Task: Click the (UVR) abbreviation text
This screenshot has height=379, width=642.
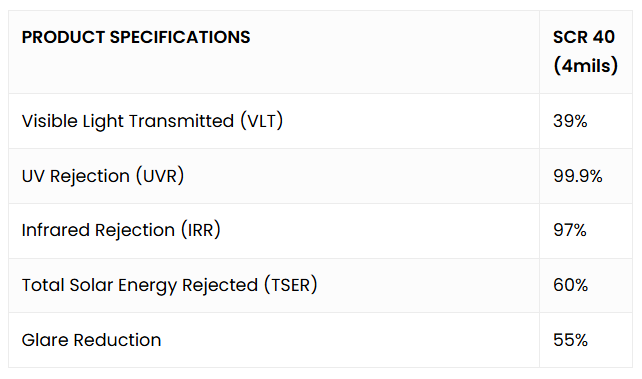Action: [x=160, y=176]
